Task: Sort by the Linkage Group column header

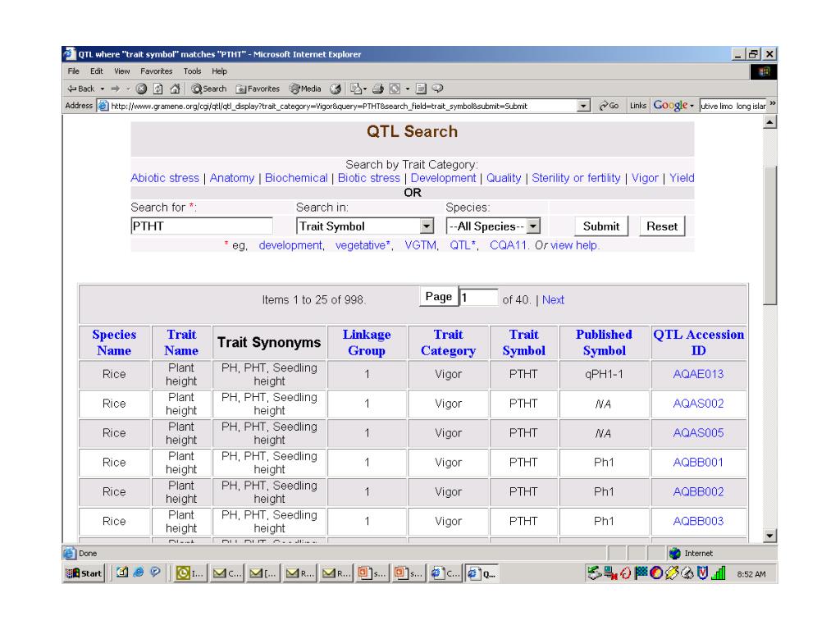Action: coord(367,342)
